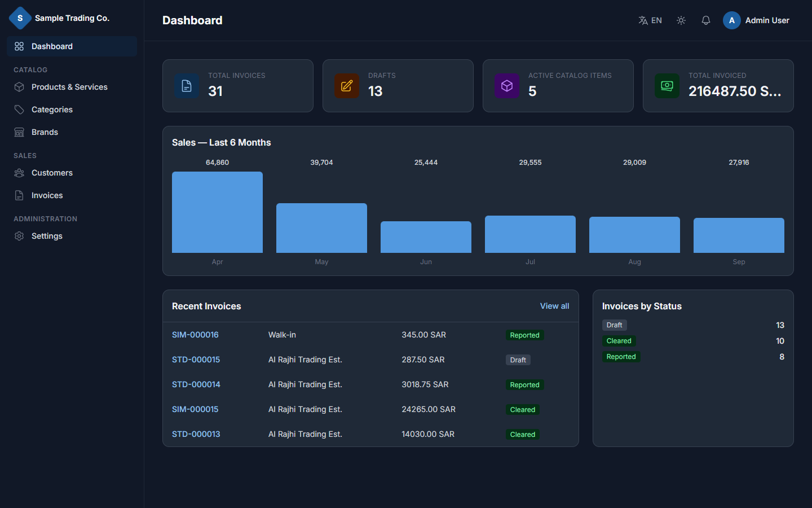
Task: Toggle the light/dark theme
Action: pyautogui.click(x=681, y=20)
